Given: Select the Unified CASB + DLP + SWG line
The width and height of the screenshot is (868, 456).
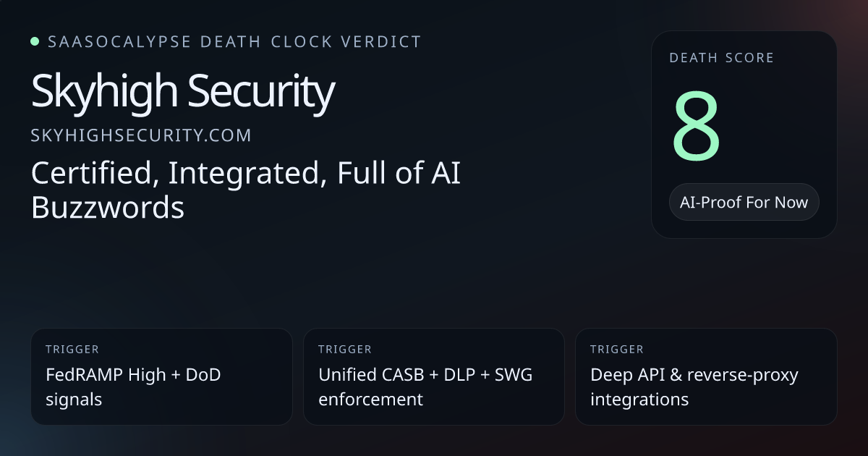Looking at the screenshot, I should coord(425,375).
